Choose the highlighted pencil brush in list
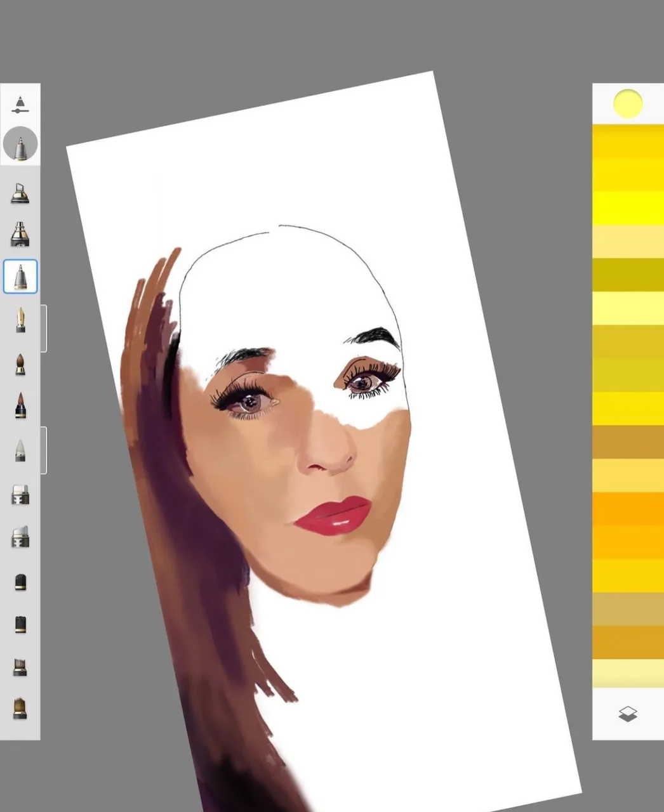The height and width of the screenshot is (812, 664). click(x=20, y=277)
